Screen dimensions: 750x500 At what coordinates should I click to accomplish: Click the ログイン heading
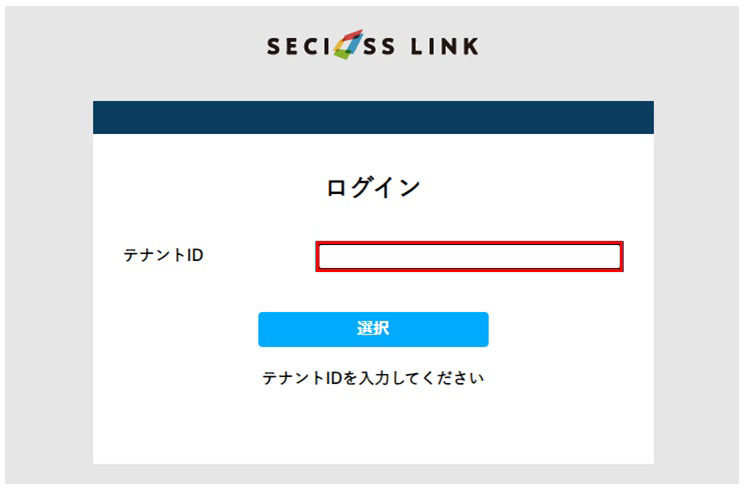click(373, 187)
